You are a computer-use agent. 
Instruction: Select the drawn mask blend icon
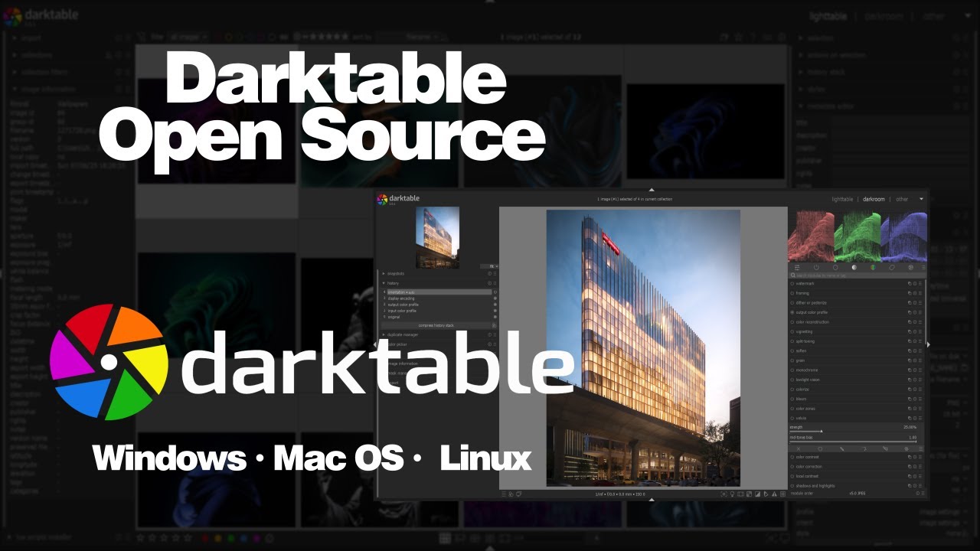pyautogui.click(x=841, y=449)
